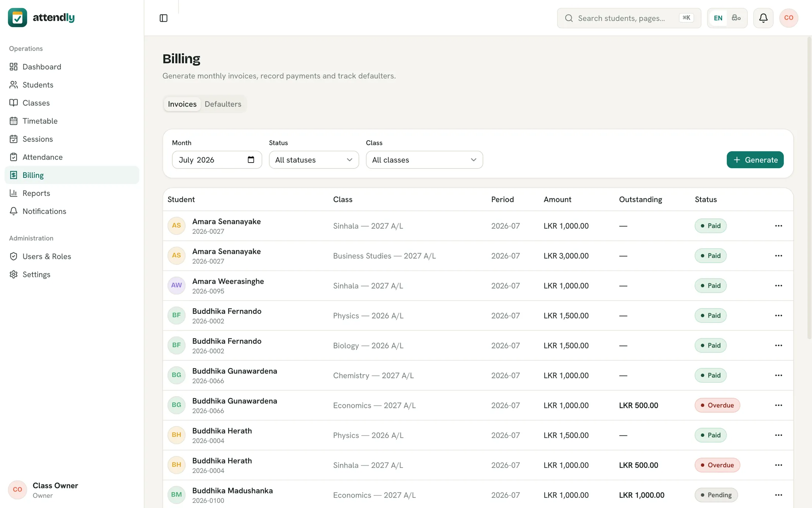Focus the Search students, pages field
Screen dimensions: 812x508
629,18
